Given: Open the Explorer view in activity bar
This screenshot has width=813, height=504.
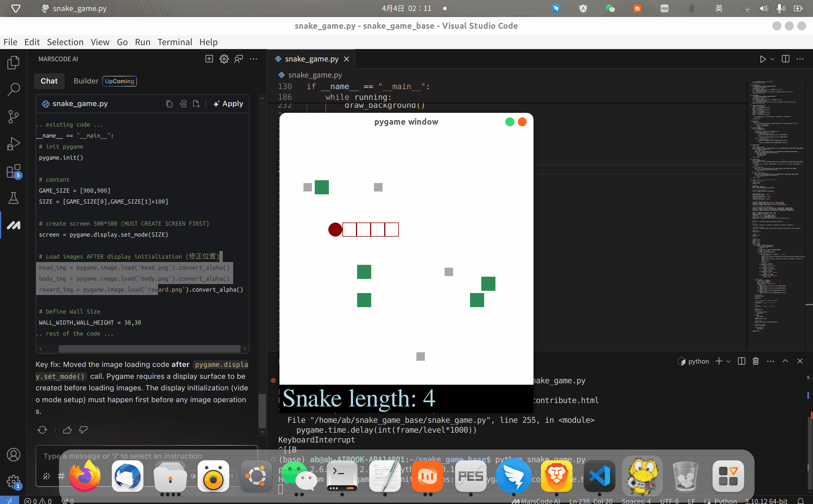Looking at the screenshot, I should (13, 63).
